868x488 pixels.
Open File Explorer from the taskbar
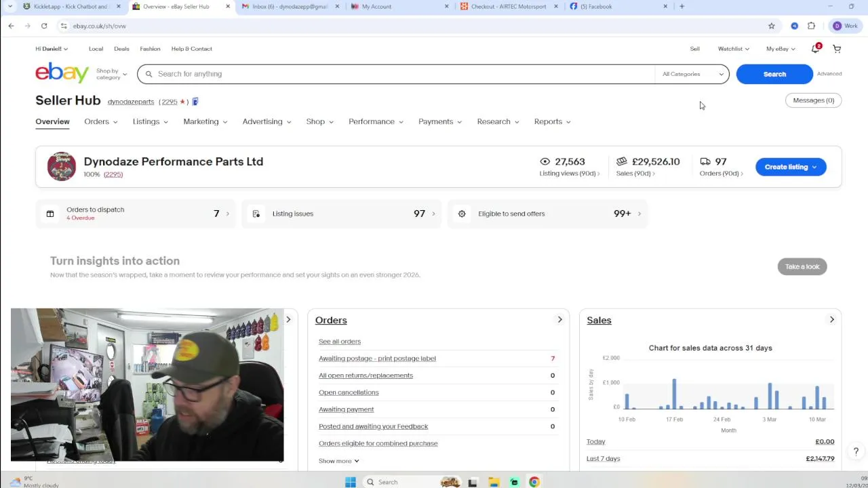click(x=494, y=482)
